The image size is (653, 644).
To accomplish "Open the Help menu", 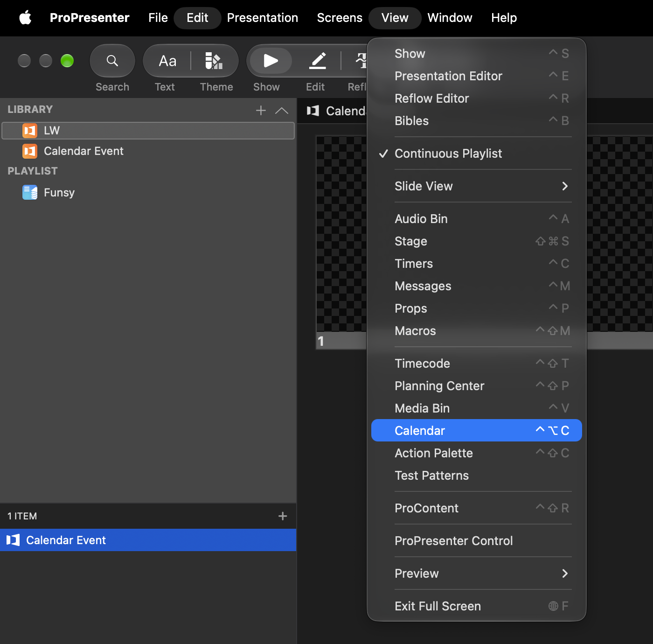I will pyautogui.click(x=504, y=18).
